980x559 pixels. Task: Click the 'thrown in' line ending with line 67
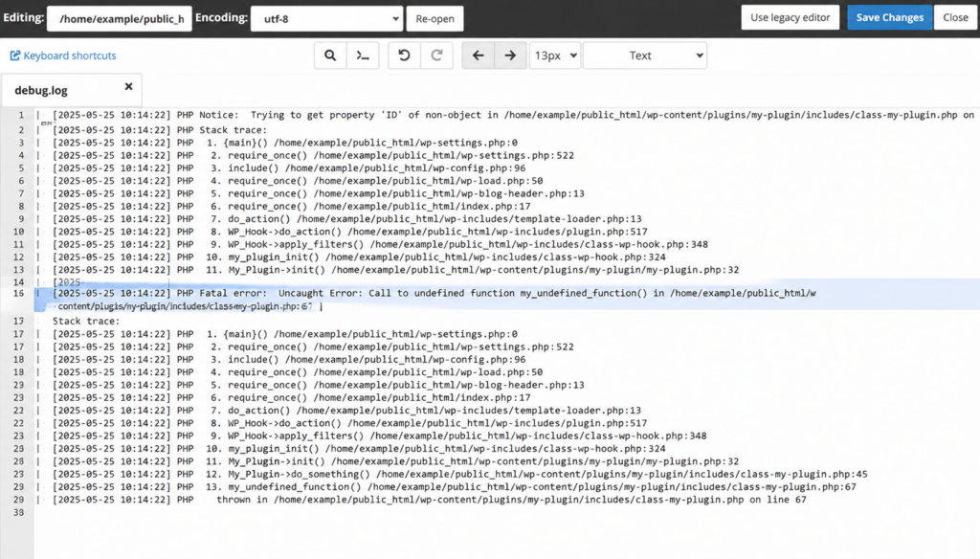(x=430, y=500)
